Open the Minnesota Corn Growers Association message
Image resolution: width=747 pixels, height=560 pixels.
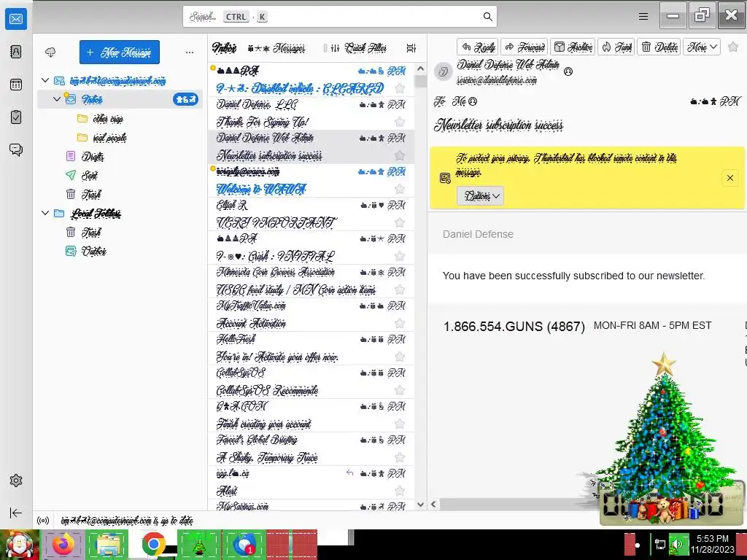(x=311, y=281)
